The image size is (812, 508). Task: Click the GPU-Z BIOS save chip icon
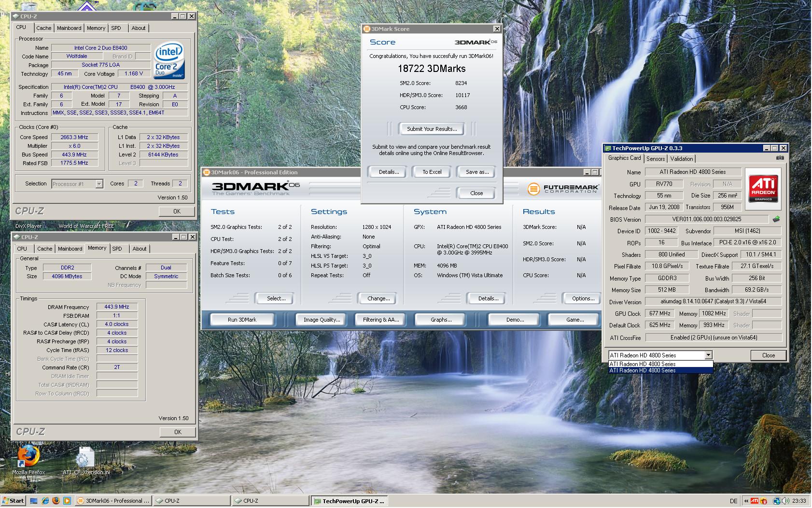pos(776,219)
